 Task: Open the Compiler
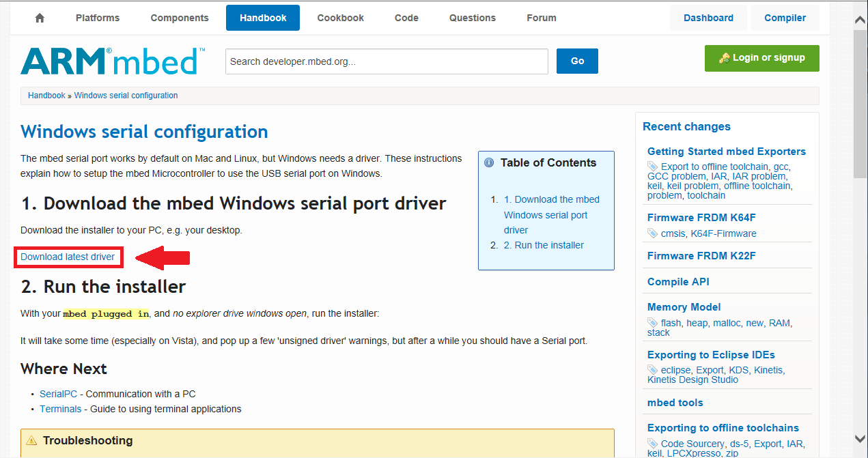pyautogui.click(x=785, y=18)
